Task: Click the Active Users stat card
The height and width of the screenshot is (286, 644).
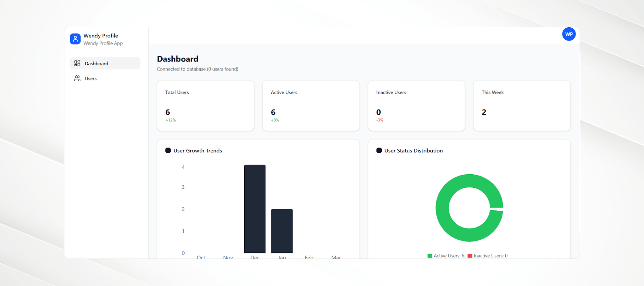Action: click(x=311, y=105)
